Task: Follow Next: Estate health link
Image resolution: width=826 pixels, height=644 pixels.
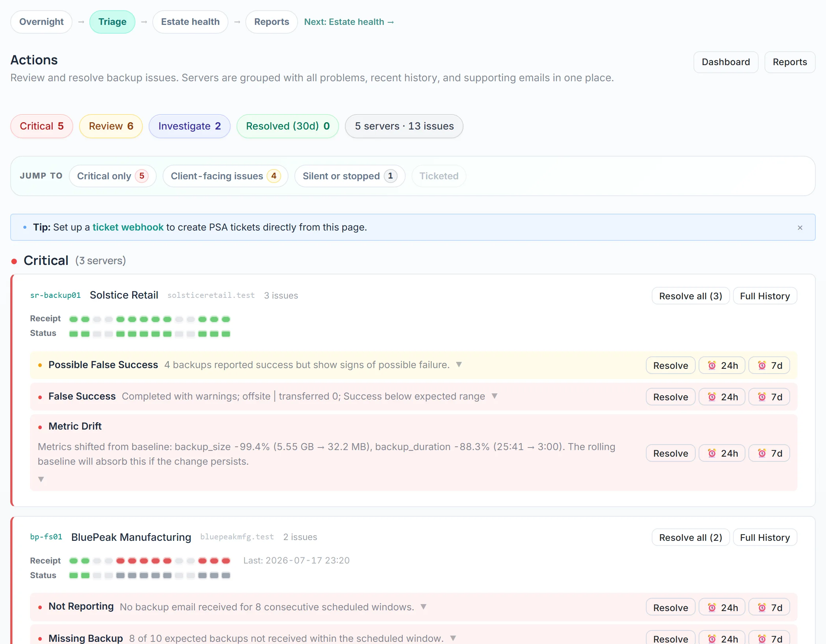Action: pos(349,22)
